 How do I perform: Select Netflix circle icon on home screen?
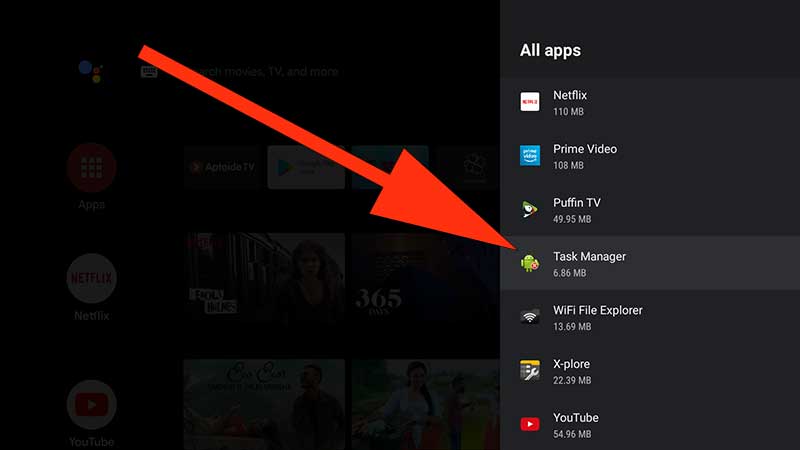(91, 278)
